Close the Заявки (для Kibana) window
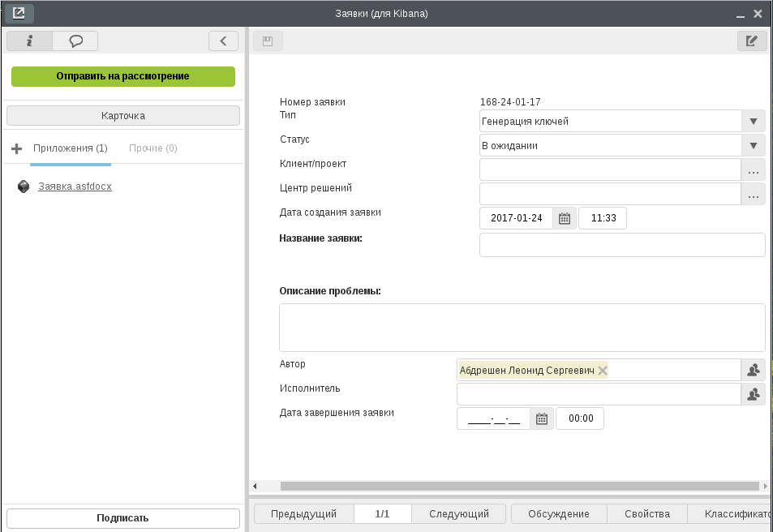The width and height of the screenshot is (773, 532). click(758, 14)
